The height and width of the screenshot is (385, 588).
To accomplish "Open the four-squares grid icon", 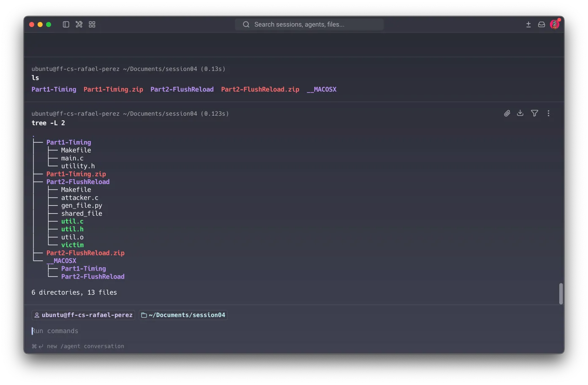I will pos(92,24).
